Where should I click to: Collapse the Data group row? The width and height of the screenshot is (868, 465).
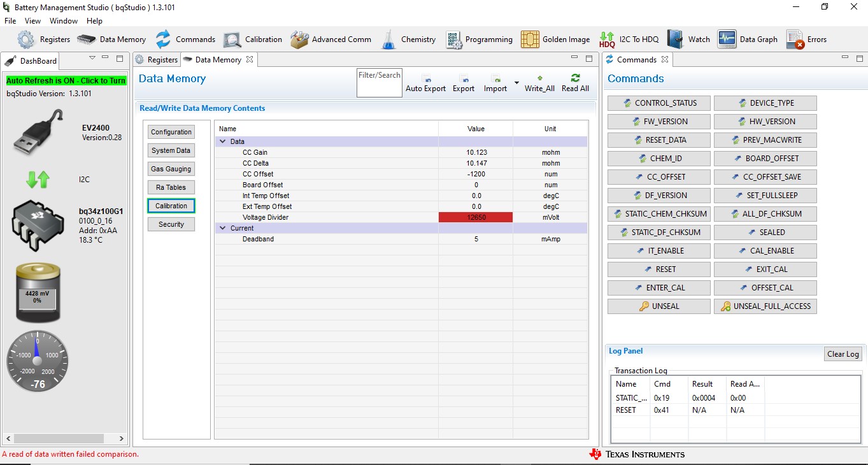pos(223,141)
